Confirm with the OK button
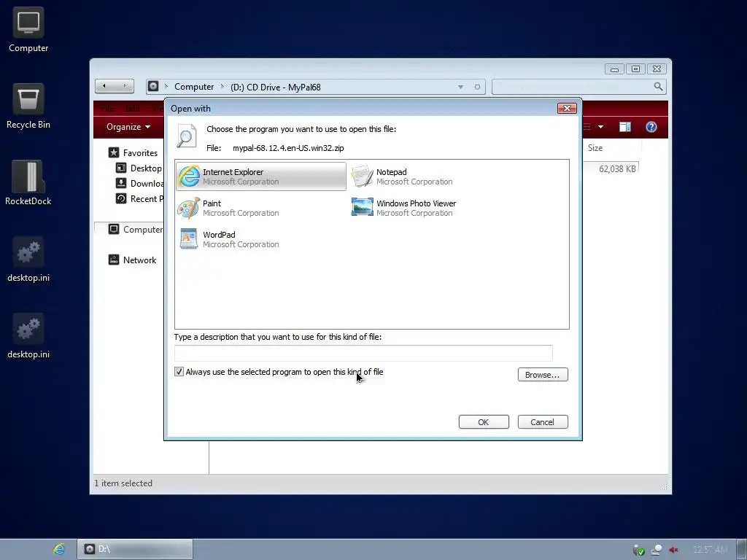This screenshot has height=560, width=747. click(x=484, y=422)
